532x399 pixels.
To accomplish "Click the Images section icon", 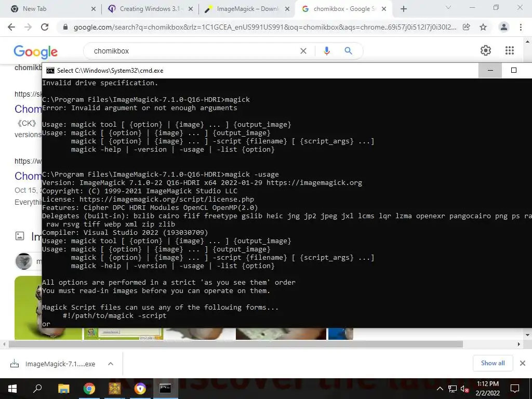I will click(x=20, y=236).
